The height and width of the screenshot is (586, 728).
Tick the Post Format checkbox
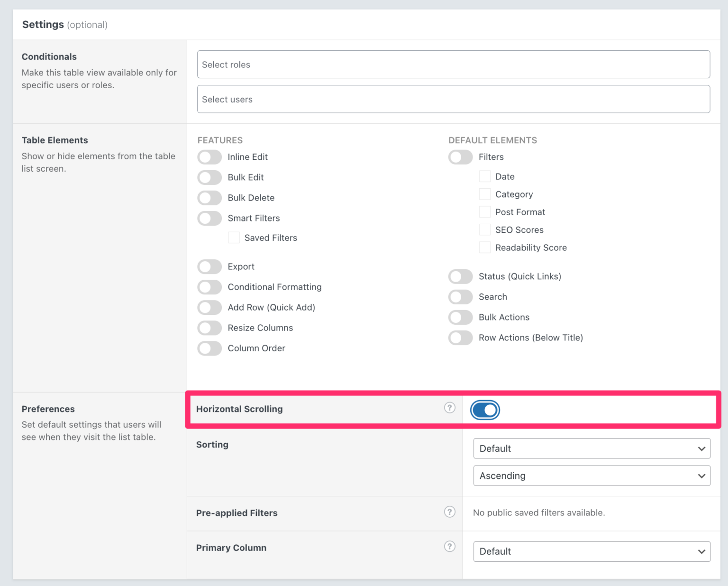(x=485, y=211)
